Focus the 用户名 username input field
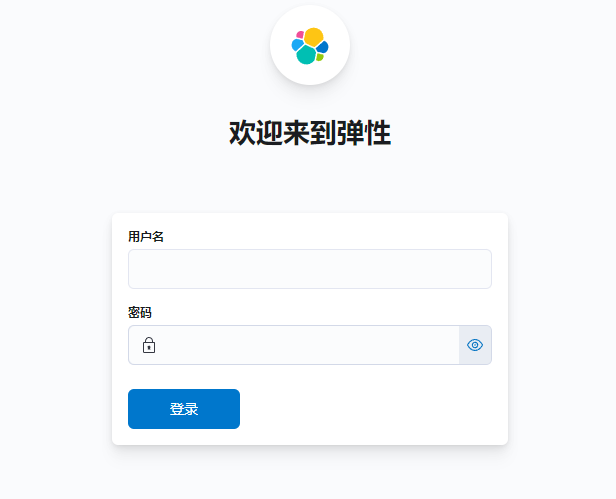Screen dimensions: 616x499 pos(310,269)
